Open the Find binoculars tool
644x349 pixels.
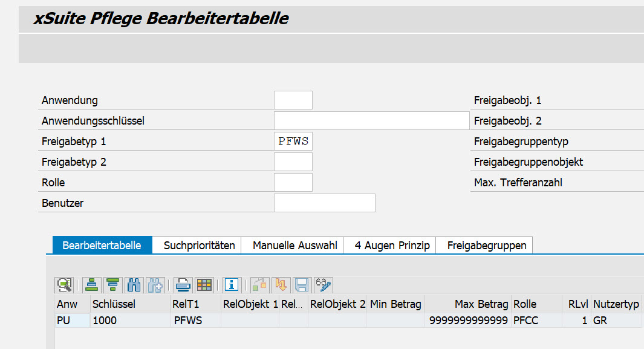(x=134, y=284)
